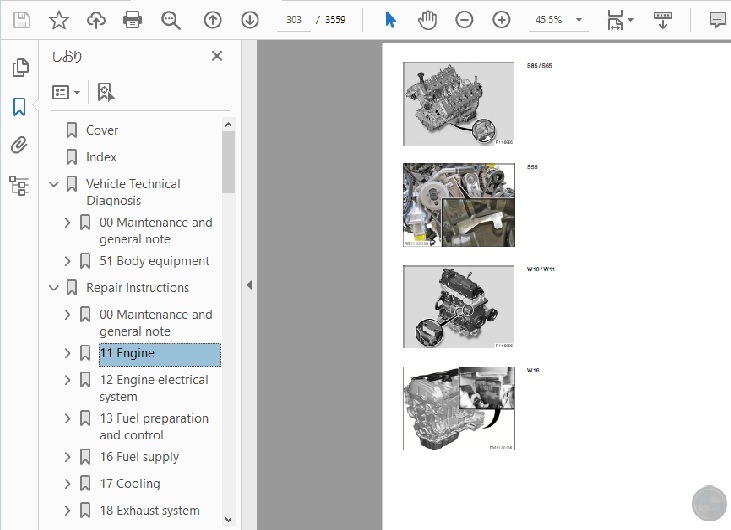Viewport: 731px width, 530px height.
Task: Show page thumbnails panel
Action: pos(20,68)
